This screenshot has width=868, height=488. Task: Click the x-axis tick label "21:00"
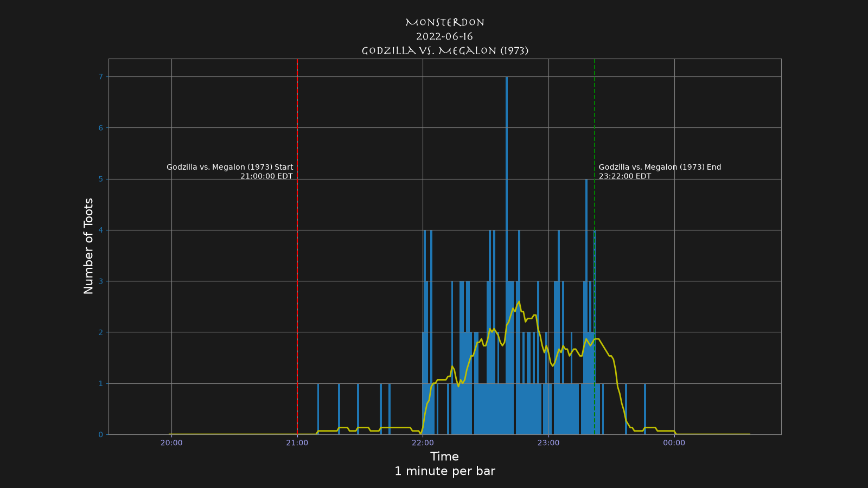click(x=297, y=443)
